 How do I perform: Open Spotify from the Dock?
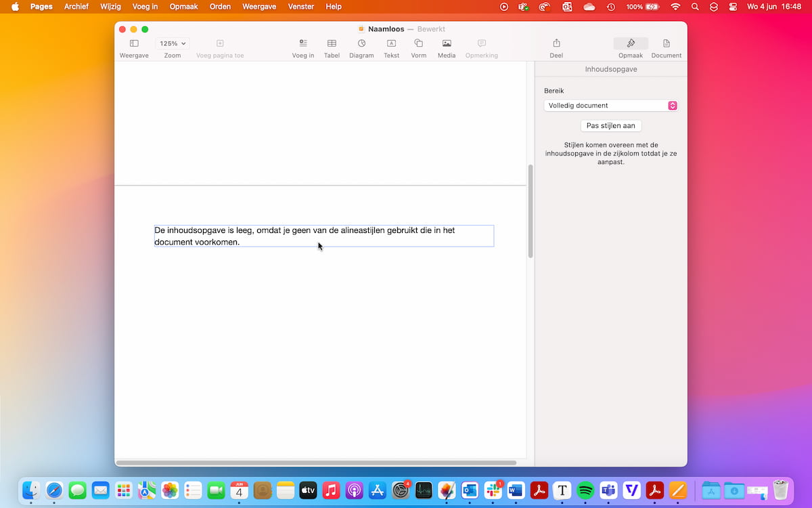pyautogui.click(x=585, y=490)
